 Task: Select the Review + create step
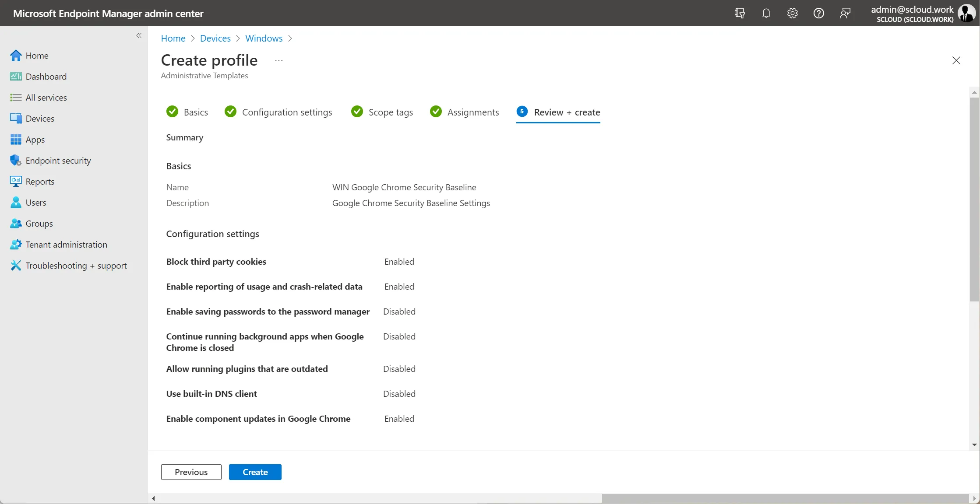[558, 112]
